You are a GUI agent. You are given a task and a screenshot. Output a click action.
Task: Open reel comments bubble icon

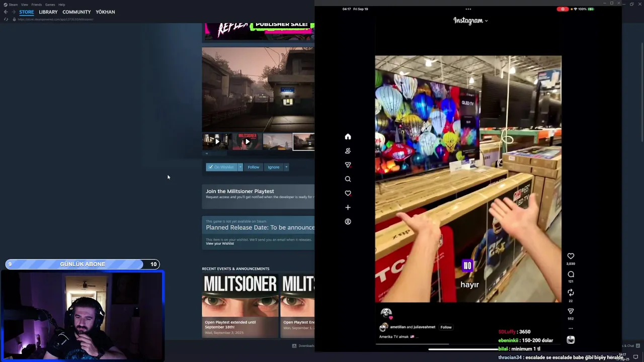[x=571, y=275]
